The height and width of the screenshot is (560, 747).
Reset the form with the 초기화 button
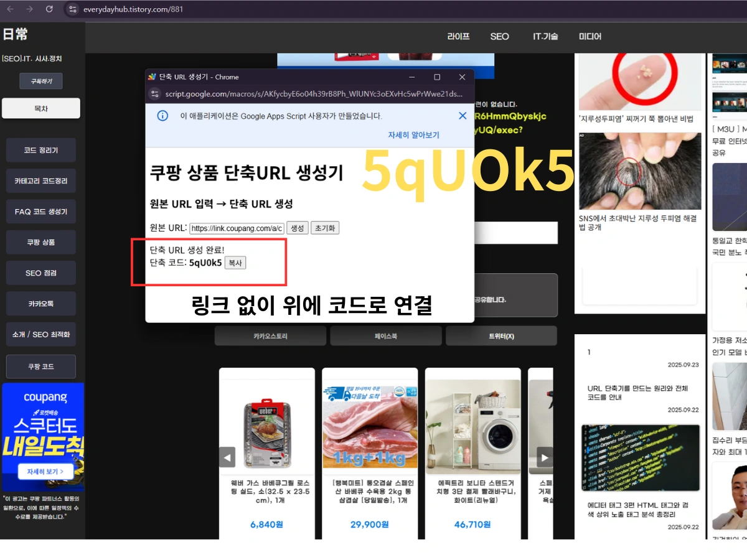tap(324, 228)
